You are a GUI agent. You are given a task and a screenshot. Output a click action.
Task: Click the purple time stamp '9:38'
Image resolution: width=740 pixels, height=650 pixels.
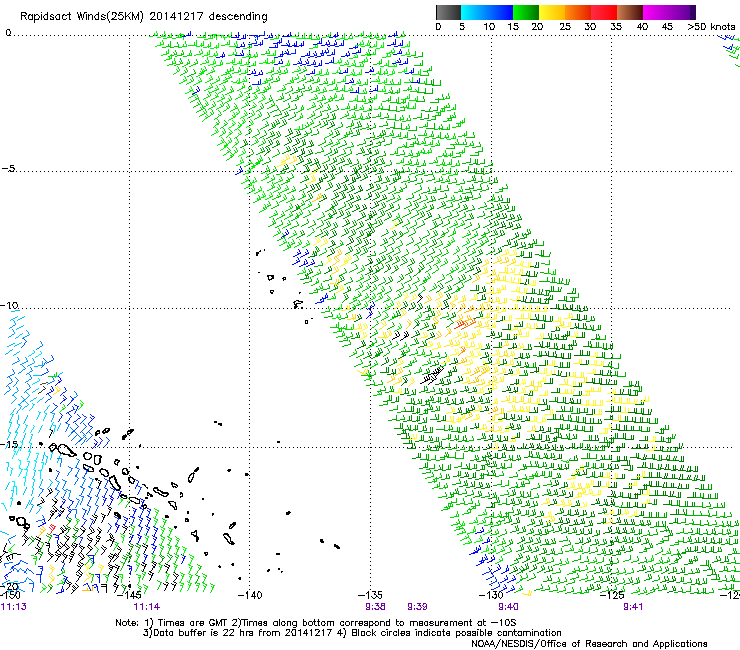[375, 607]
